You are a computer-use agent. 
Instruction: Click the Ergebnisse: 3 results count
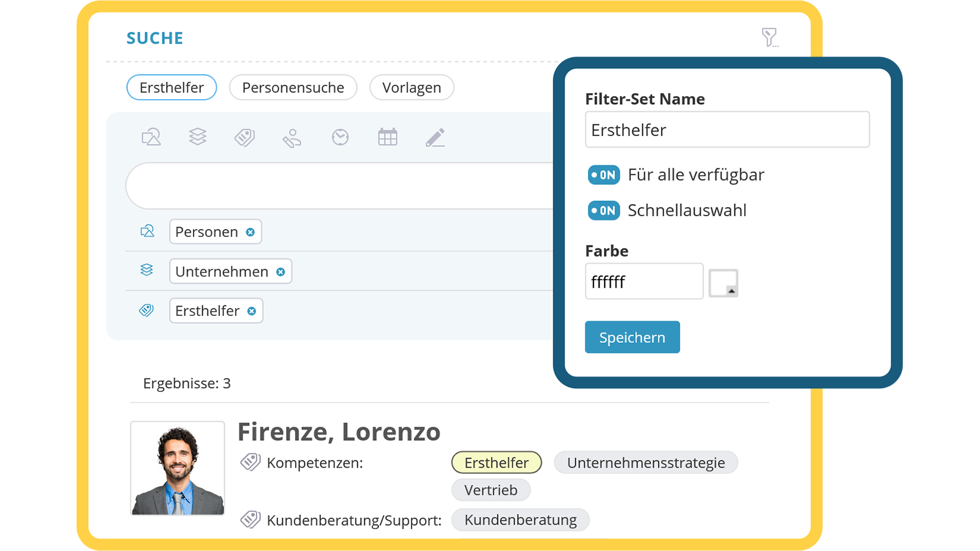tap(187, 384)
